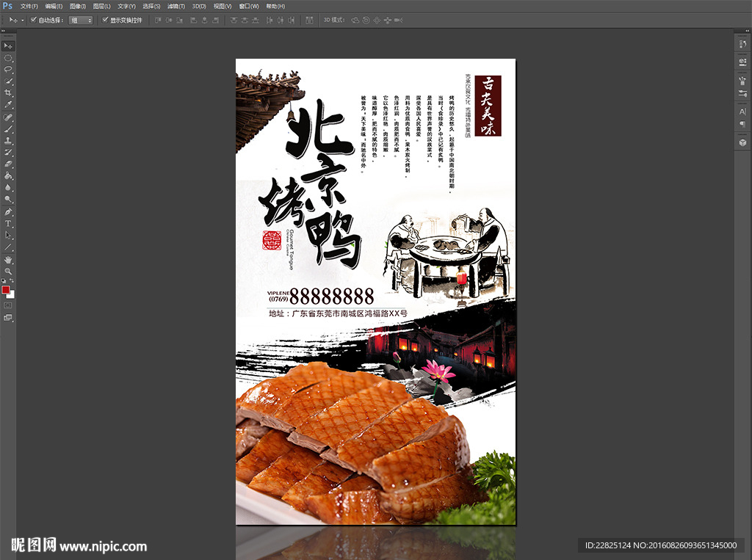Viewport: 752px width, 560px height.
Task: Select the Brush tool
Action: click(x=8, y=129)
